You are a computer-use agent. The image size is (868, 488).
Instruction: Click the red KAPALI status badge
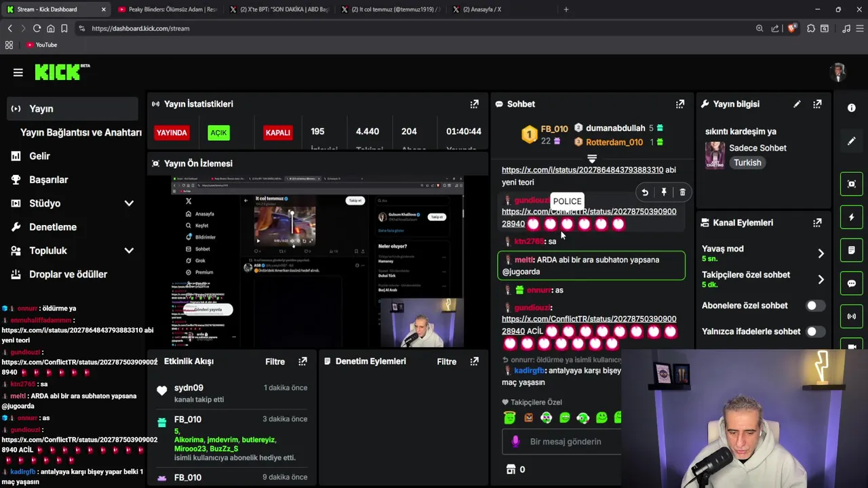277,133
